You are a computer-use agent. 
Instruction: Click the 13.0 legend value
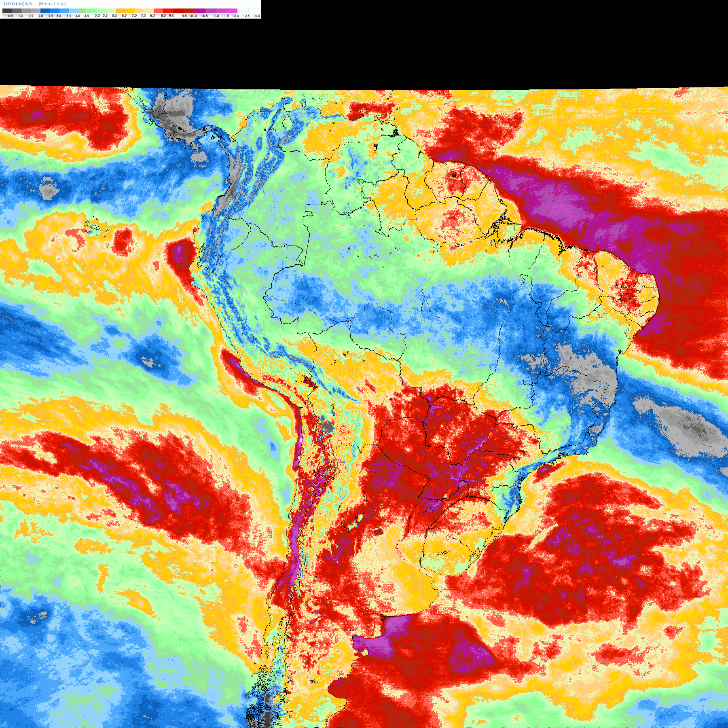pos(256,16)
